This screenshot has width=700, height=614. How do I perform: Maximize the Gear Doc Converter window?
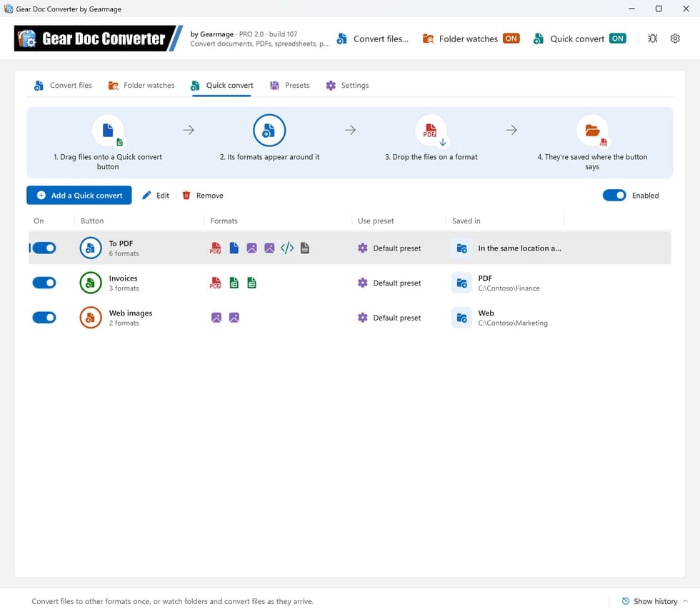click(x=659, y=9)
